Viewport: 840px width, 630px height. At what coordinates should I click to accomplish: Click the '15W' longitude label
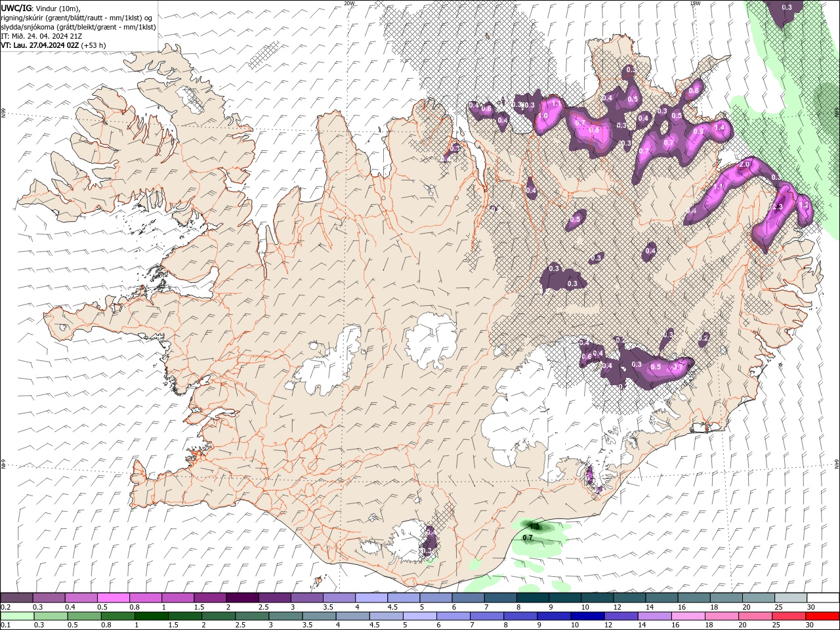[695, 3]
